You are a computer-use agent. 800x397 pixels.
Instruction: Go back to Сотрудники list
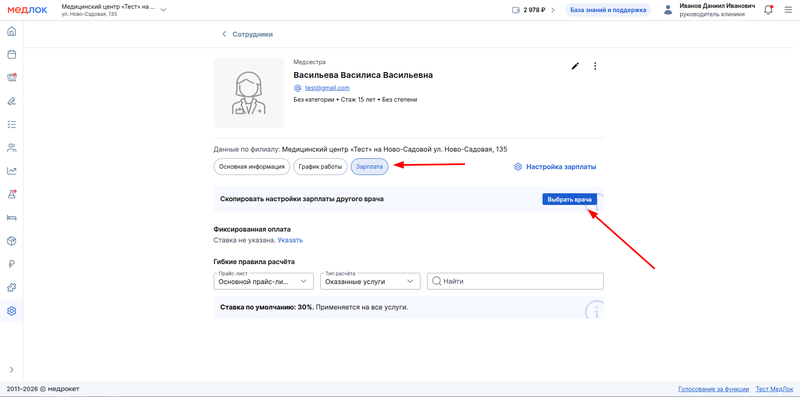click(247, 34)
